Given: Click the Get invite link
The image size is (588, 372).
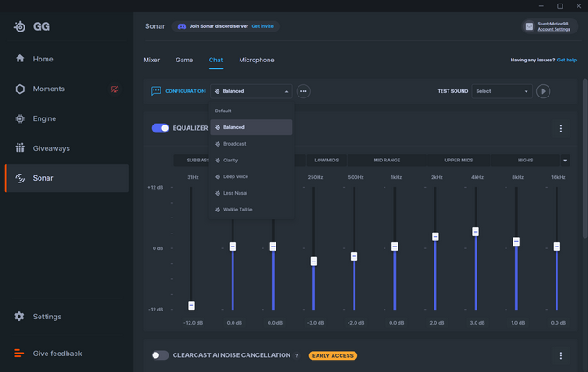Looking at the screenshot, I should click(262, 26).
